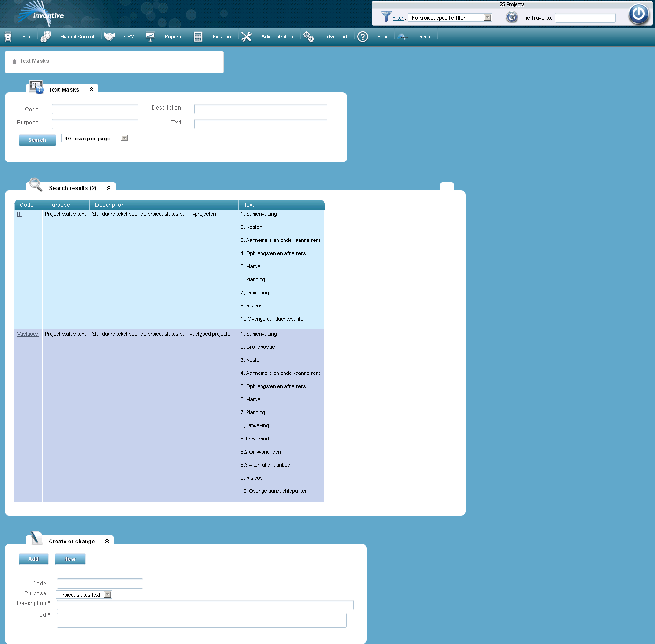This screenshot has width=655, height=644.
Task: Open the rows per page dropdown
Action: [124, 138]
